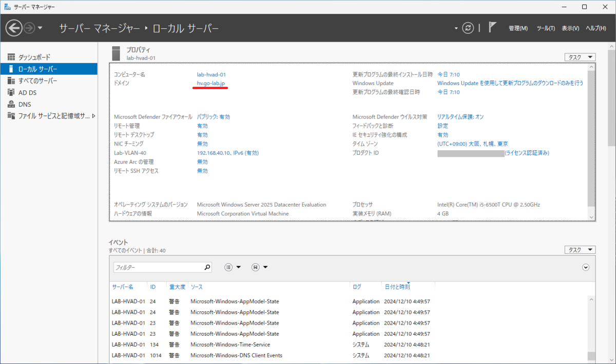The width and height of the screenshot is (616, 364).
Task: Sort events by 重大度 column
Action: (177, 287)
